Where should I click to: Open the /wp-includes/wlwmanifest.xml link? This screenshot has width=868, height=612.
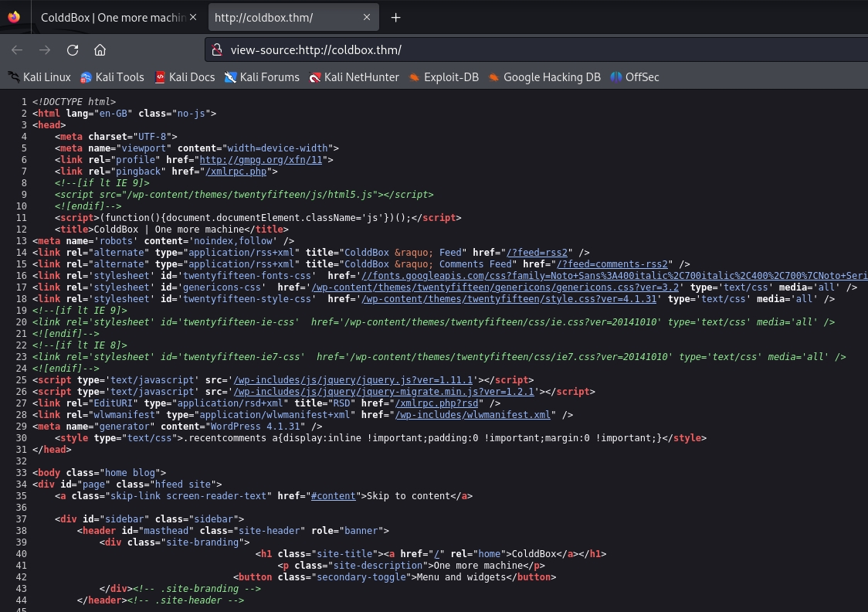pos(476,414)
